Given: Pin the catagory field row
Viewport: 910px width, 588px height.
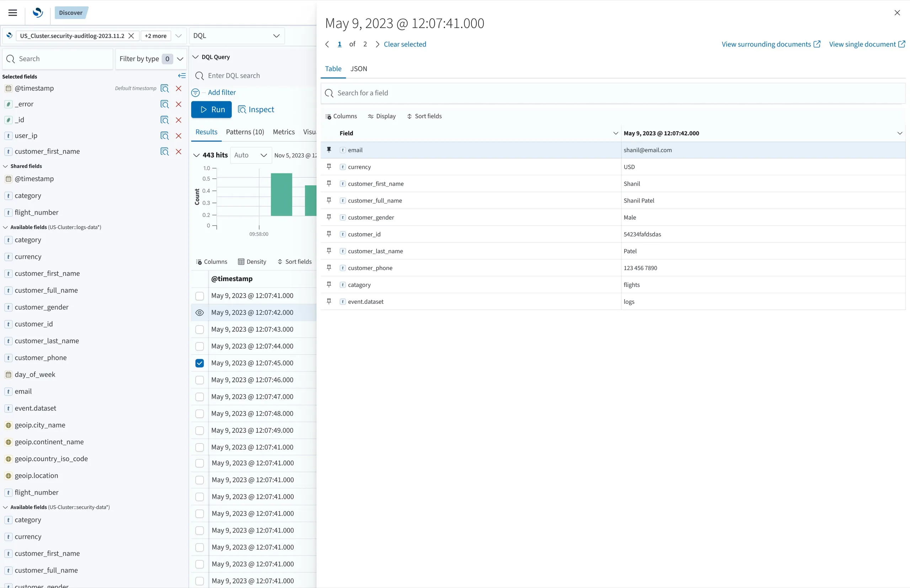Looking at the screenshot, I should pos(329,284).
